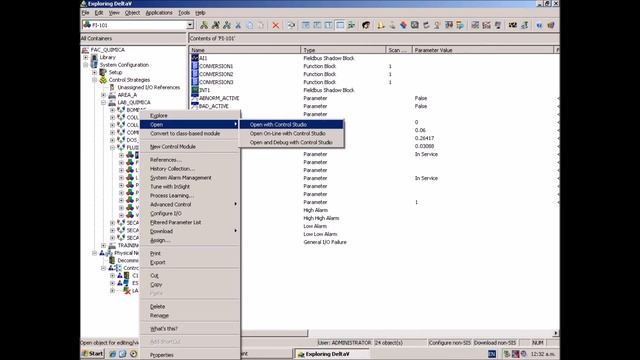Open the FI-101 container dropdown arrow

190,25
